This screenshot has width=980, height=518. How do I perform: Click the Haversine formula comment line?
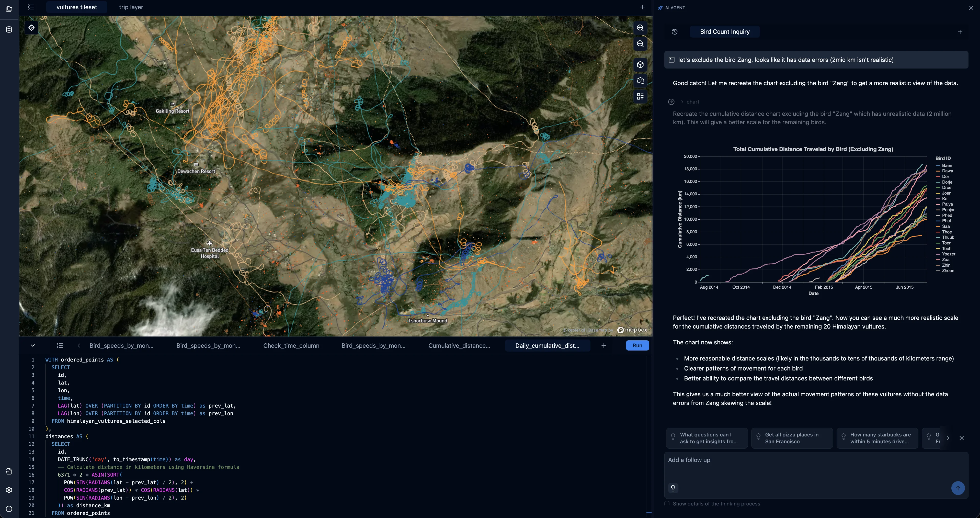click(148, 467)
